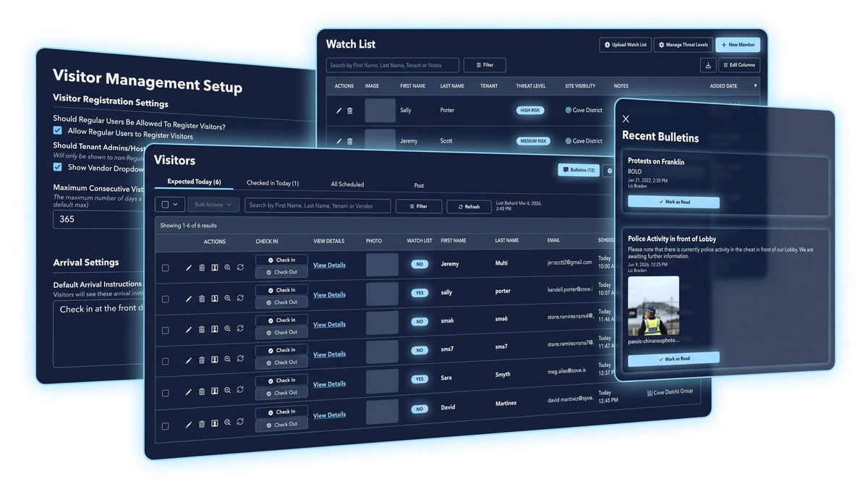Click the Added Date sort arrow
The width and height of the screenshot is (868, 484).
[756, 86]
